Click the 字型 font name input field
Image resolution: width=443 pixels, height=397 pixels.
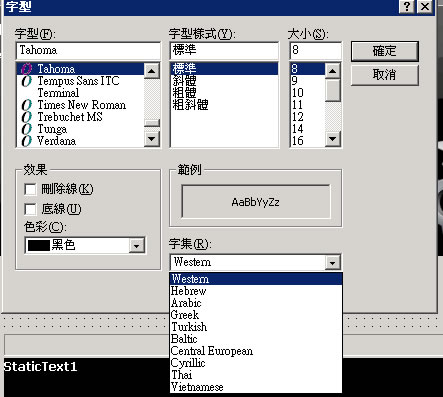click(x=88, y=50)
